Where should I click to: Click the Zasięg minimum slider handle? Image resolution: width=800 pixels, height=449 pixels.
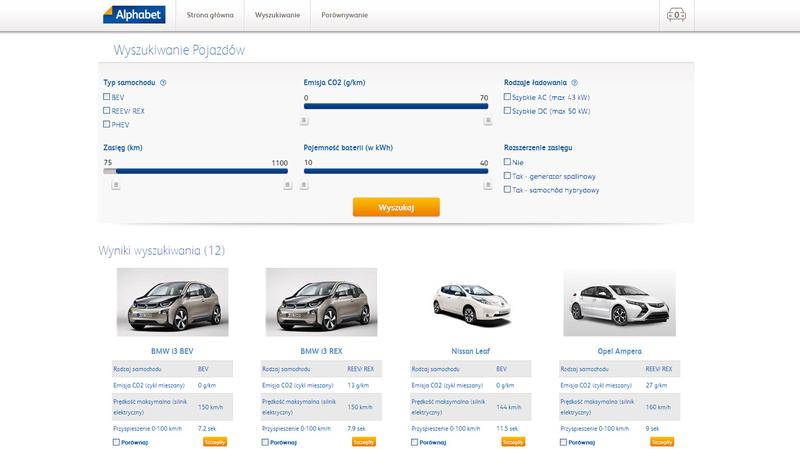[116, 185]
